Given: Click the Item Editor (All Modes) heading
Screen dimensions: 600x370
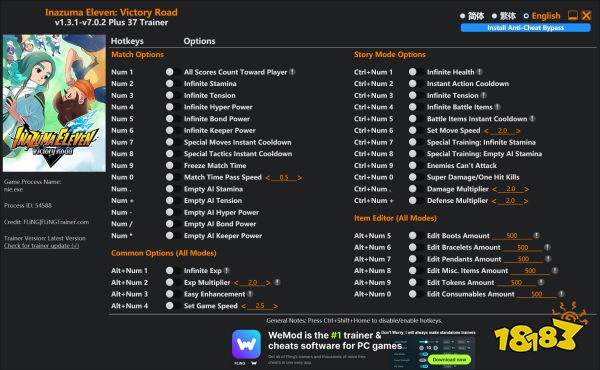Looking at the screenshot, I should pos(395,218).
